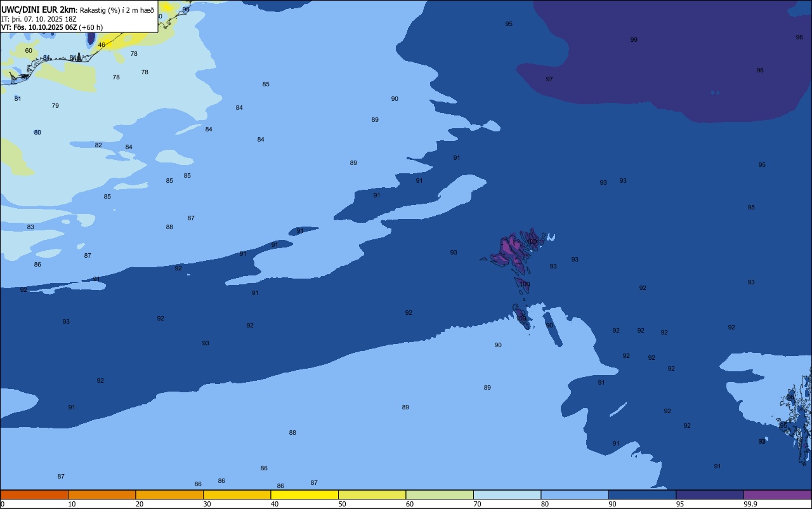
Task: Click the "70" legend tick label
Action: tap(478, 504)
